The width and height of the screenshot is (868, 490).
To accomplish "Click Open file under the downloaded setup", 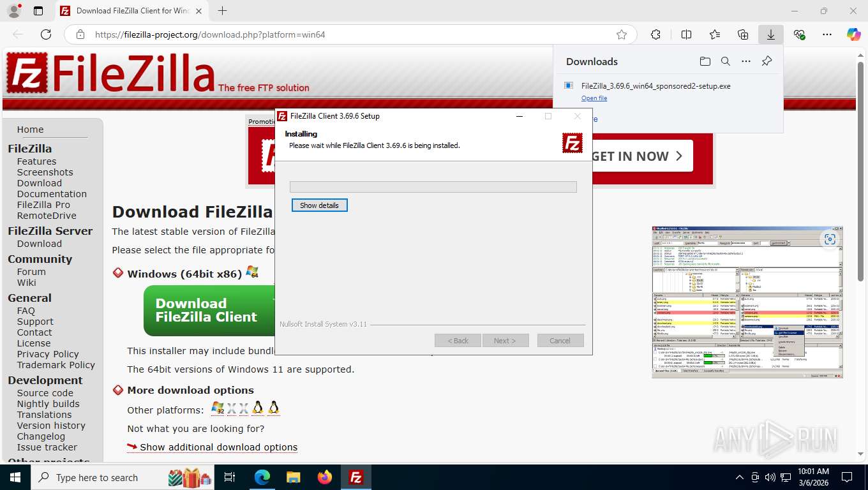I will tap(594, 98).
